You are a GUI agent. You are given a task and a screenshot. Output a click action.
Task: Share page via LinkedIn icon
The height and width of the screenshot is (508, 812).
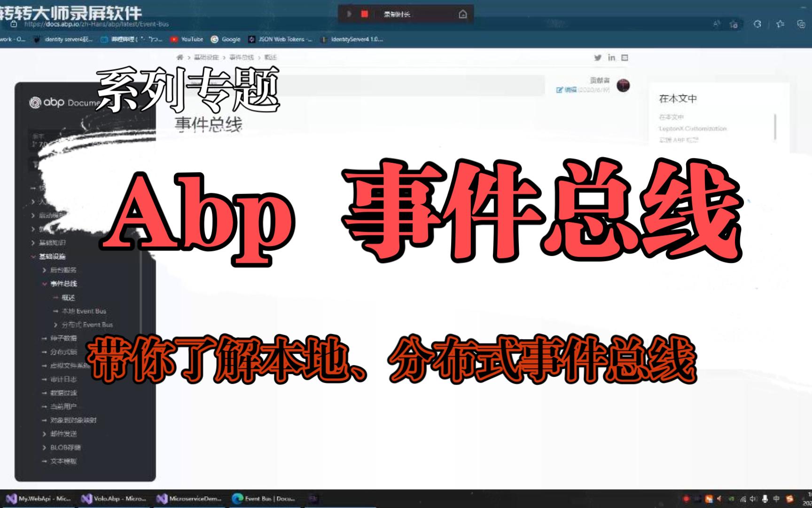point(611,57)
